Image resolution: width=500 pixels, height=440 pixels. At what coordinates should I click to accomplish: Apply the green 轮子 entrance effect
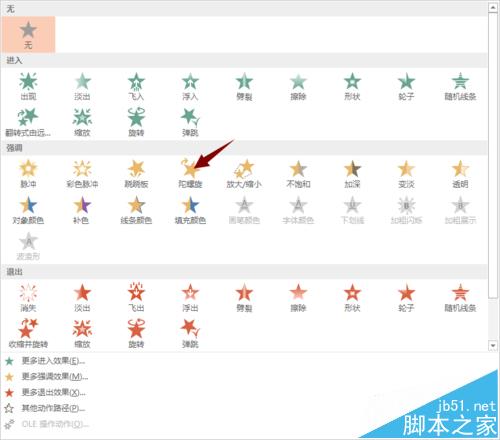pyautogui.click(x=406, y=86)
